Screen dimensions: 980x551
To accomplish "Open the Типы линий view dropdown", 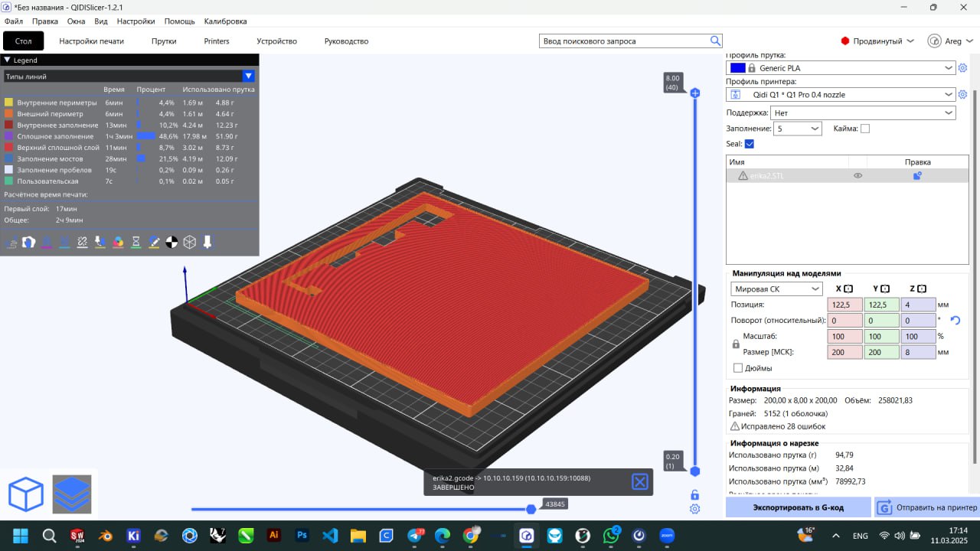I will pos(129,76).
